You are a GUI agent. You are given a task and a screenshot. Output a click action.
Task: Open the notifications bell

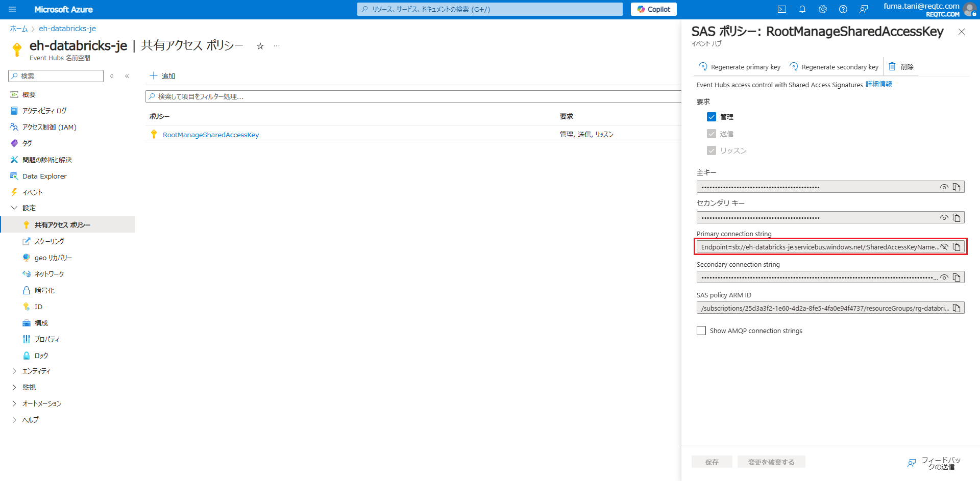click(x=802, y=9)
